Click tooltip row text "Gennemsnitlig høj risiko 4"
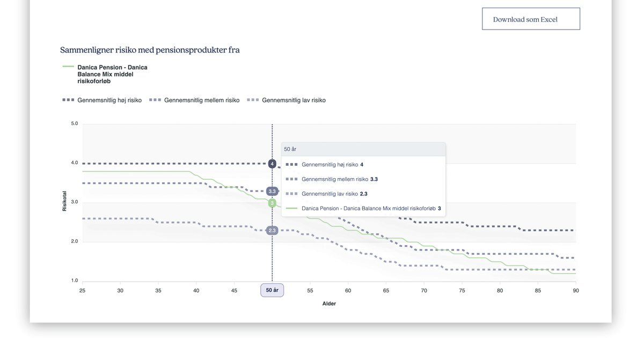The image size is (644, 338). [x=333, y=165]
